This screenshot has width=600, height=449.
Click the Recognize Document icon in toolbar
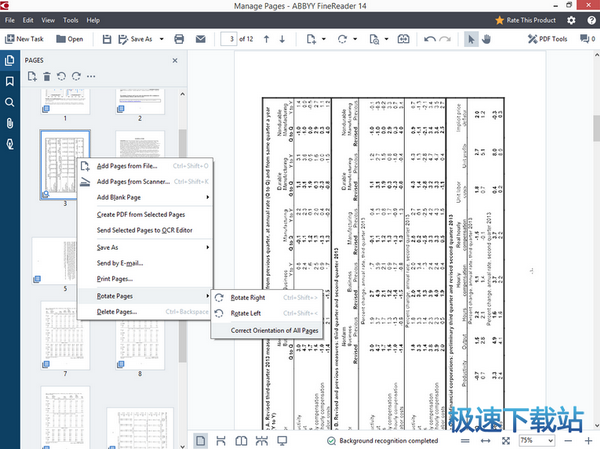pyautogui.click(x=374, y=39)
